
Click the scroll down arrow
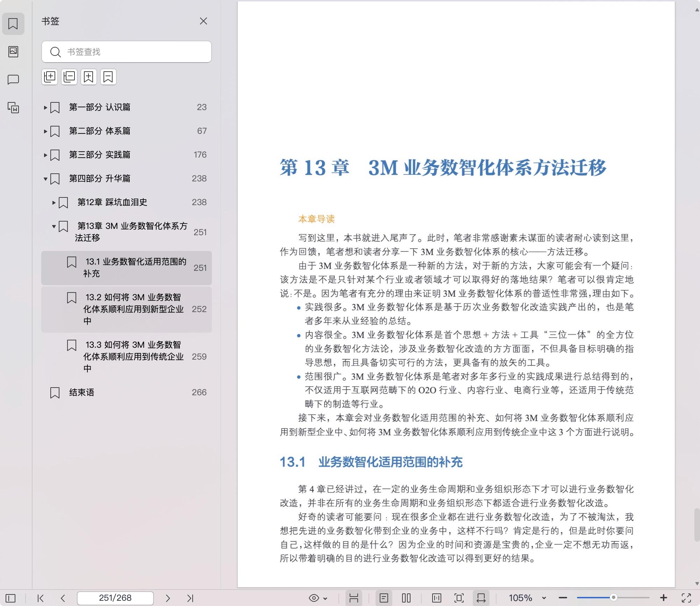(x=697, y=584)
